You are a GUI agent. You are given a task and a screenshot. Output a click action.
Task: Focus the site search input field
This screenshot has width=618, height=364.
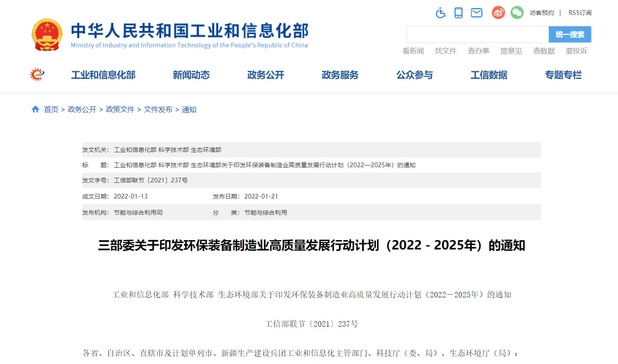click(478, 34)
